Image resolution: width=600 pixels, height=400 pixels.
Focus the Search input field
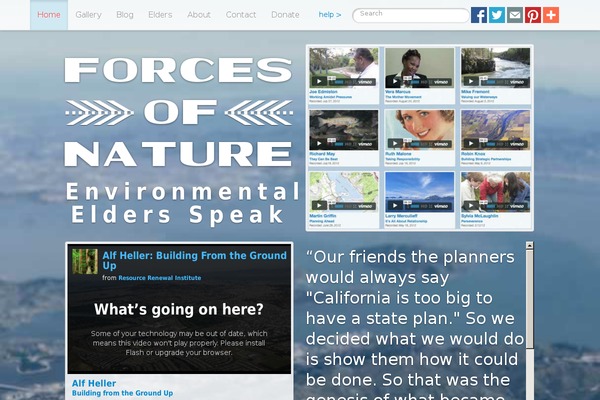411,15
